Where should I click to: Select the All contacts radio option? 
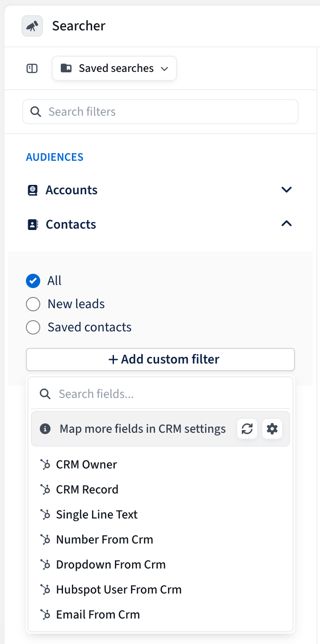tap(33, 281)
